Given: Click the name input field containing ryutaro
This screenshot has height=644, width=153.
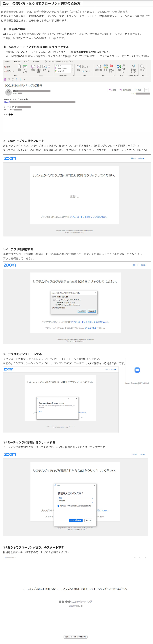Looking at the screenshot, I should pos(75,500).
